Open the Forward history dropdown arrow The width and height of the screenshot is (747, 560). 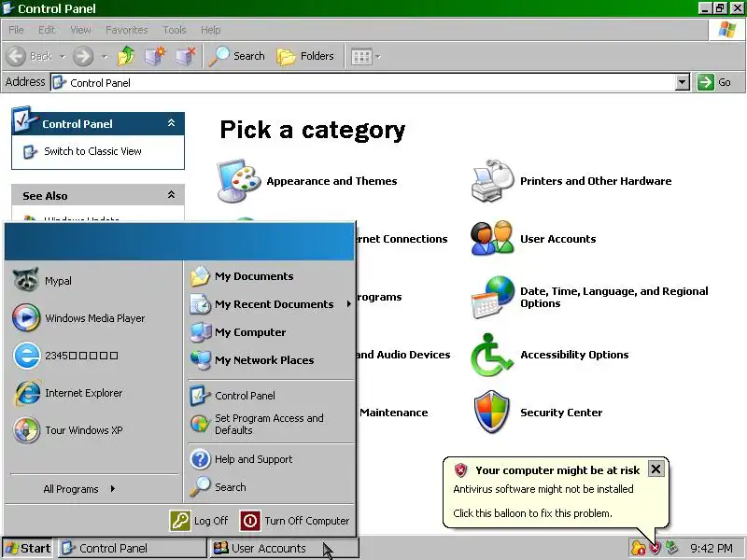tap(105, 56)
